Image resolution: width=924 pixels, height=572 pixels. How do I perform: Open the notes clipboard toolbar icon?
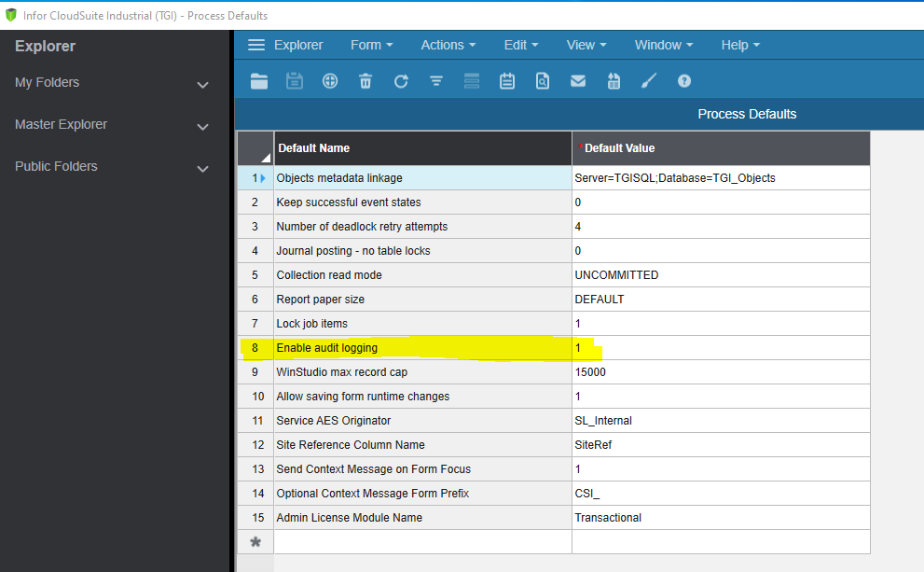coord(507,81)
